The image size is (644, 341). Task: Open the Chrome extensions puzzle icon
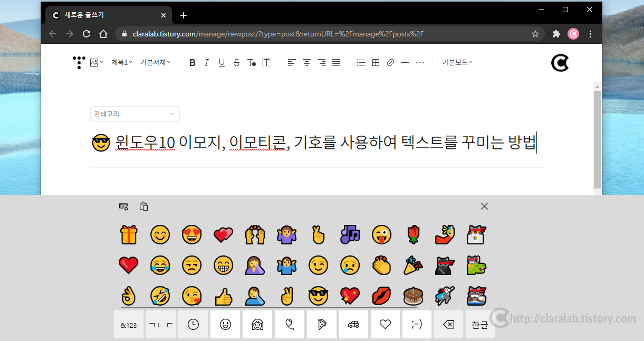coord(556,34)
